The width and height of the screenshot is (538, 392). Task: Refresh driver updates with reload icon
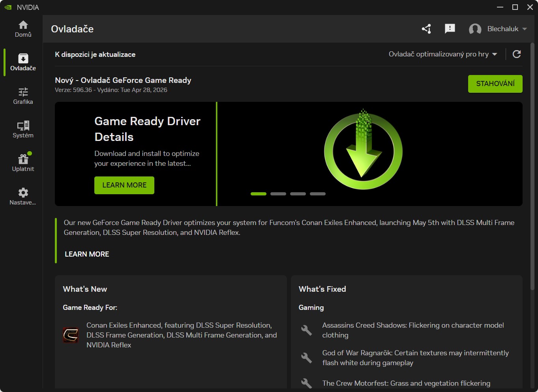(517, 54)
